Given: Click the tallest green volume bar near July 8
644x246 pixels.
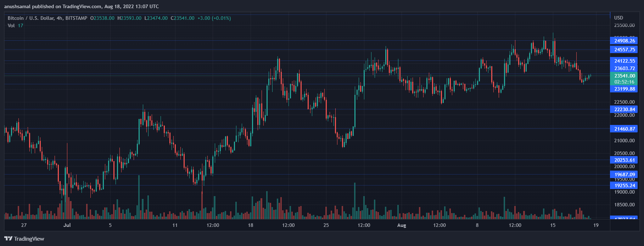Looking at the screenshot, I should (x=139, y=197).
